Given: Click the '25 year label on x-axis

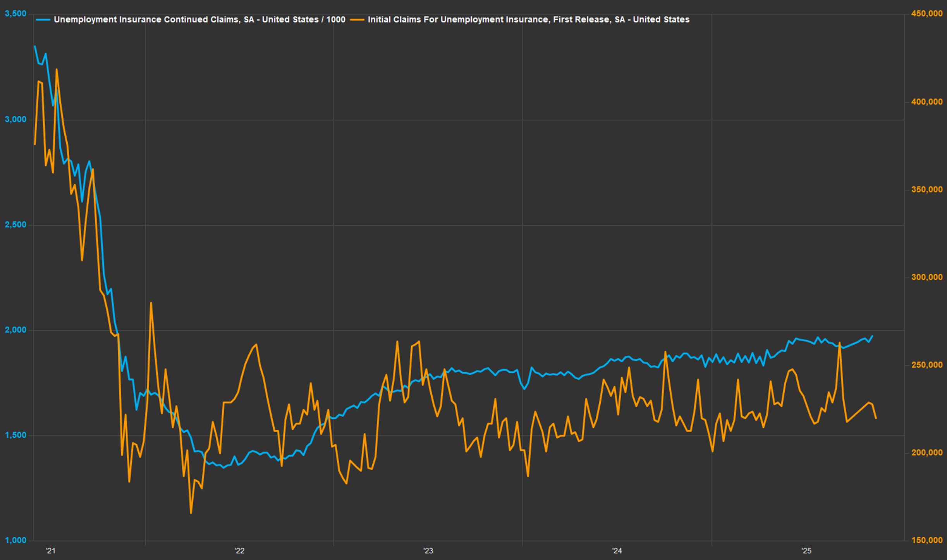Looking at the screenshot, I should pyautogui.click(x=806, y=551).
